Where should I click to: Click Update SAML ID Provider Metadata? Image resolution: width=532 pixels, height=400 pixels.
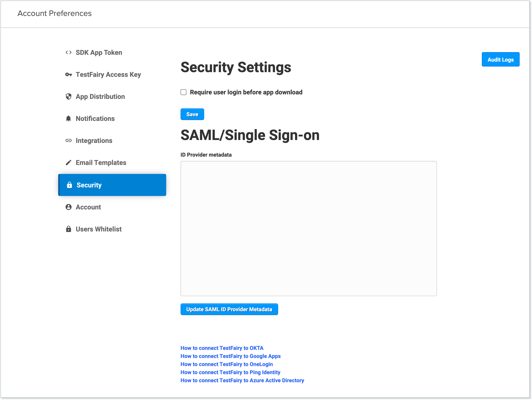point(229,309)
